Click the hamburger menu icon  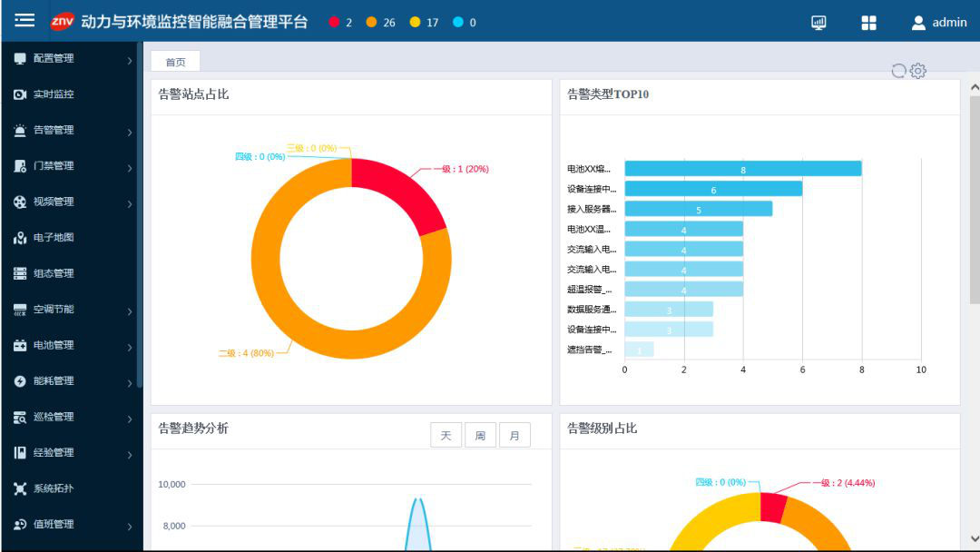click(24, 21)
